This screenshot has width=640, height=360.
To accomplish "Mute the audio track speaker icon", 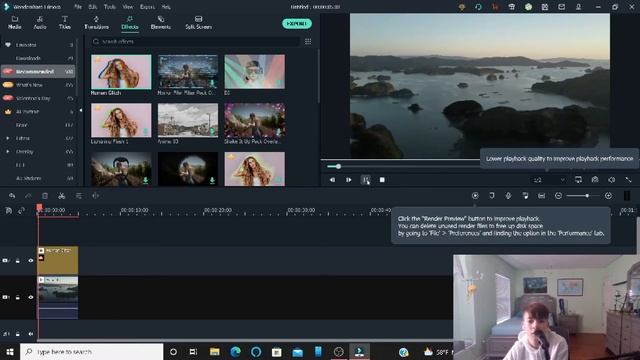I will [31, 334].
